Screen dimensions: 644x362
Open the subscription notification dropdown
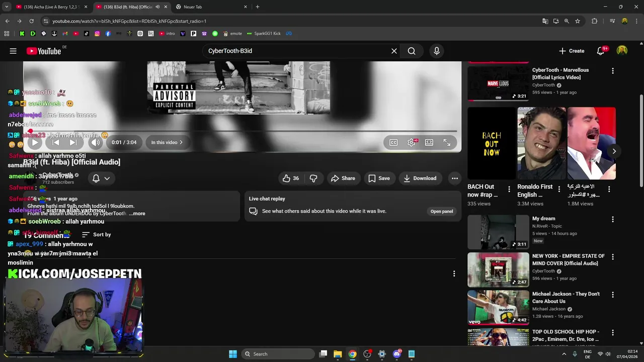(x=101, y=178)
